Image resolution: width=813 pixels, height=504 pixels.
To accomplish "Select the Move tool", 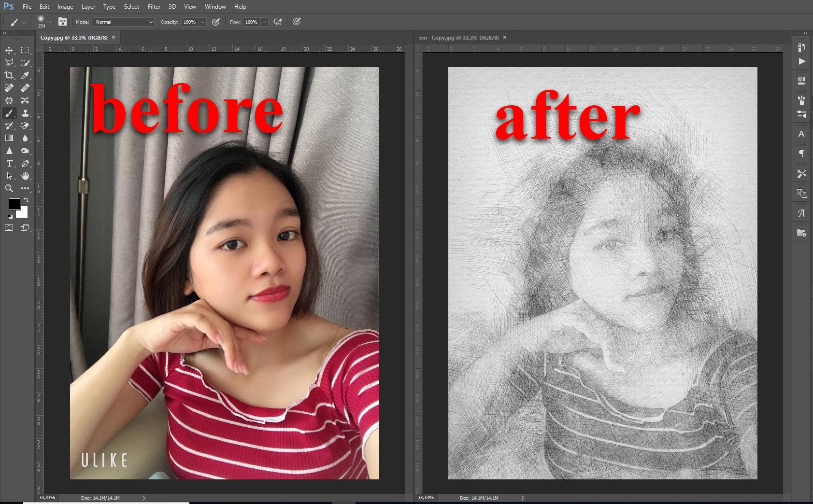I will click(x=8, y=49).
